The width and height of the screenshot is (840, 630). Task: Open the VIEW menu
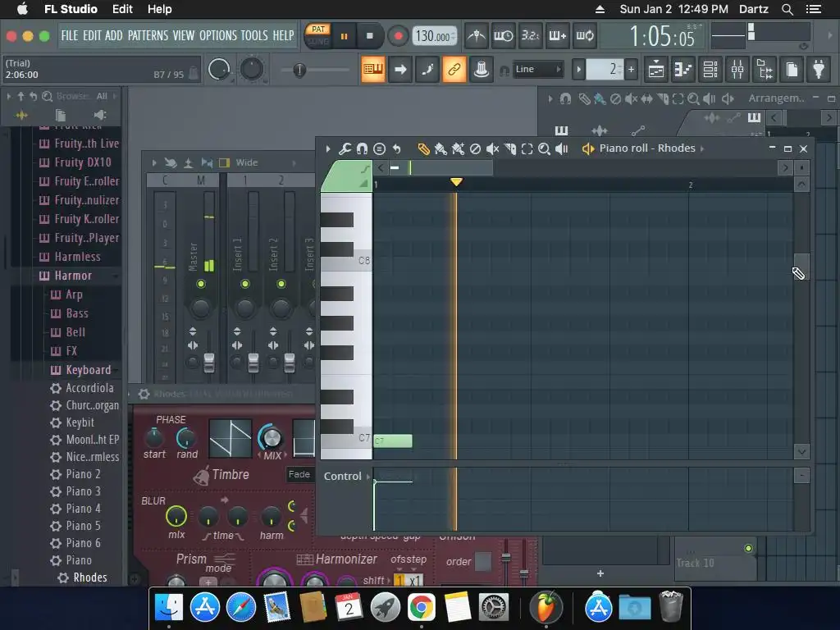184,35
